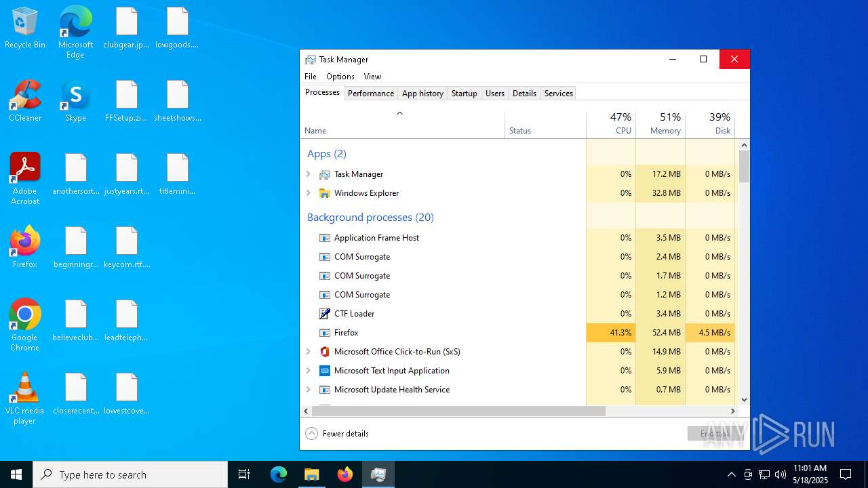Click the volume icon in system tray
Viewport: 868px width, 488px height.
781,474
